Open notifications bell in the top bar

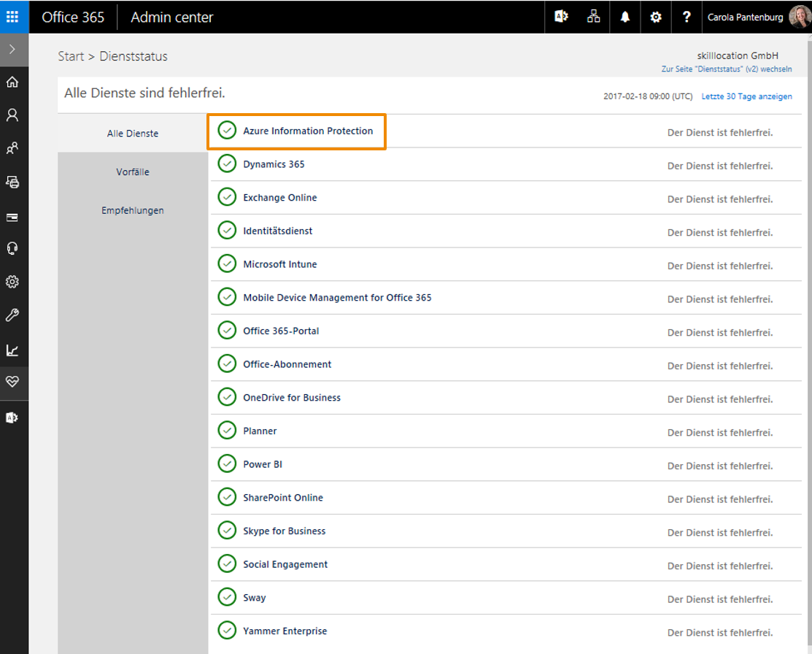click(625, 17)
